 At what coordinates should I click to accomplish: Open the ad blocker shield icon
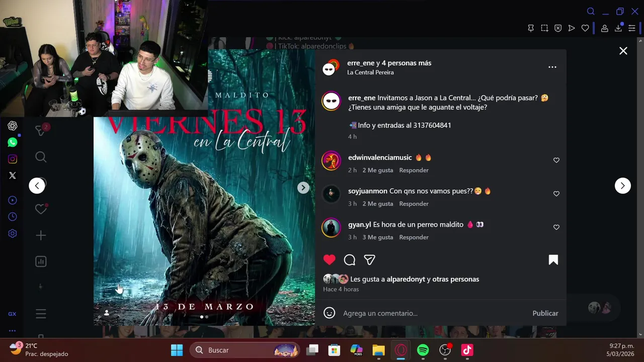pyautogui.click(x=558, y=28)
